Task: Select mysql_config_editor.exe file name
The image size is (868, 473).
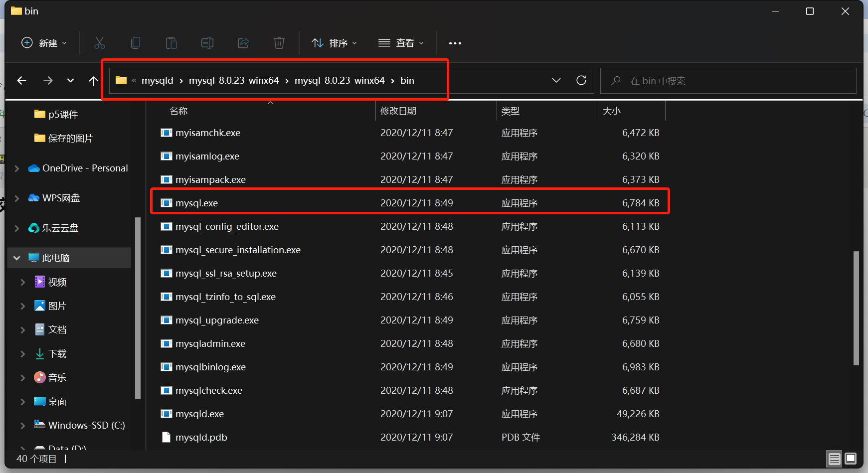Action: pyautogui.click(x=227, y=226)
